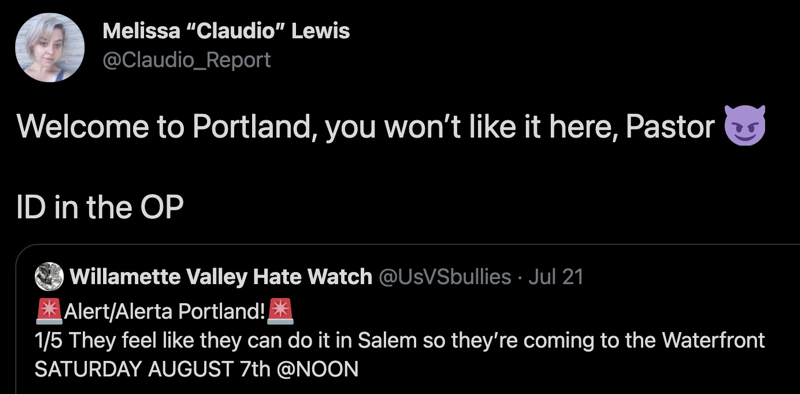The height and width of the screenshot is (394, 800).
Task: Click the @NOON mention in the quoted tweet
Action: 317,370
